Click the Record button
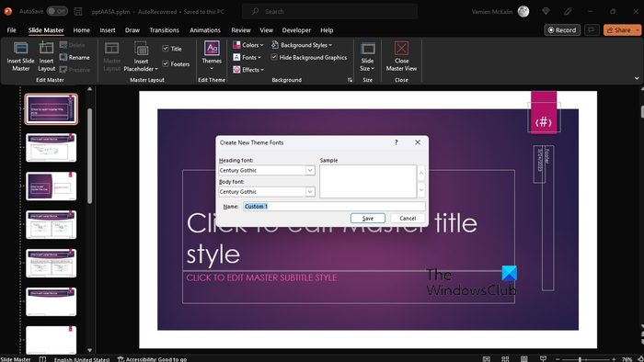Viewport: 644px width, 362px height. coord(562,30)
